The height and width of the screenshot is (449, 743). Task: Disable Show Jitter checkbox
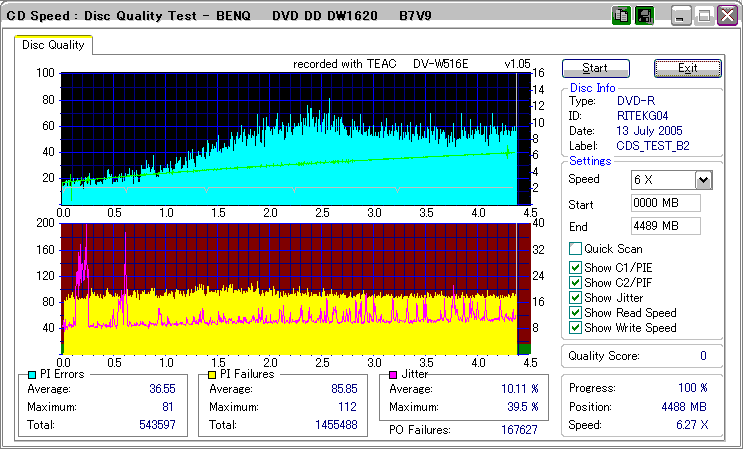(575, 297)
